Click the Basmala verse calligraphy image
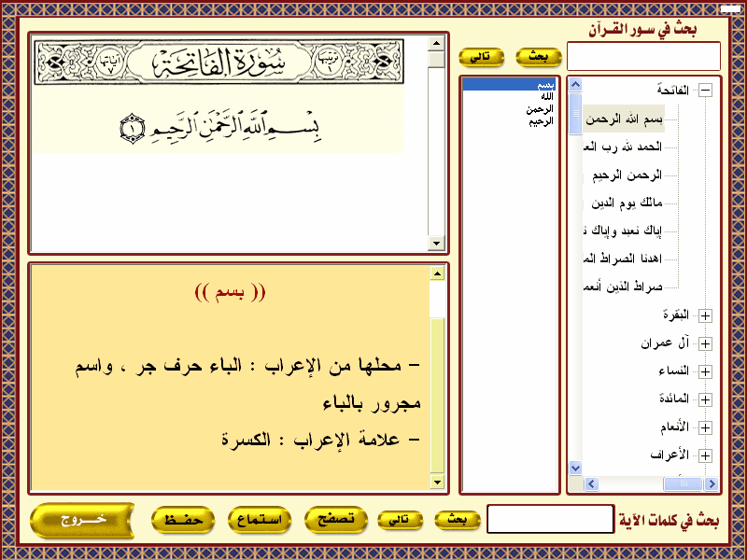 click(x=220, y=128)
